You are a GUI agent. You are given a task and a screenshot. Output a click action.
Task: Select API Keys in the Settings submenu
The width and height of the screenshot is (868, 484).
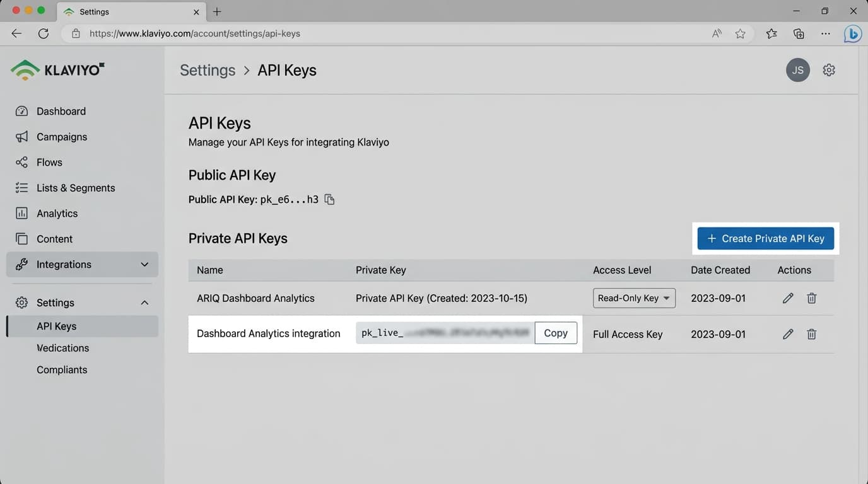coord(82,326)
